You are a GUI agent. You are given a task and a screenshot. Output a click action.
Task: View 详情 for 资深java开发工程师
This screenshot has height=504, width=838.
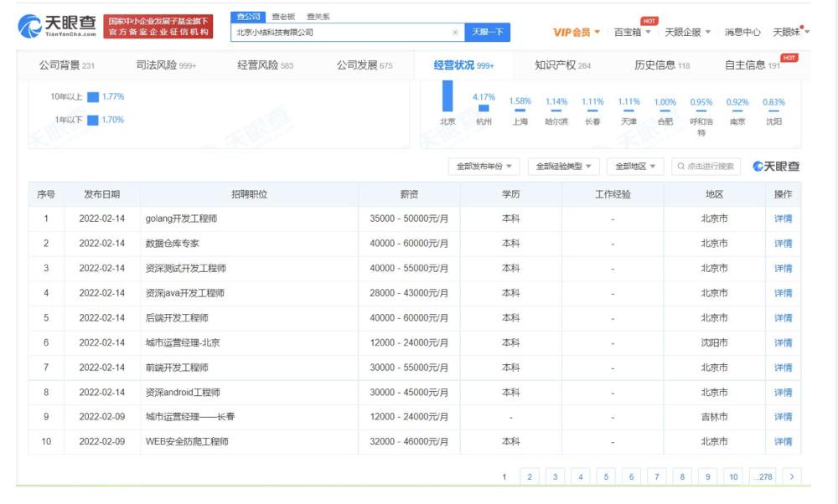tap(783, 293)
